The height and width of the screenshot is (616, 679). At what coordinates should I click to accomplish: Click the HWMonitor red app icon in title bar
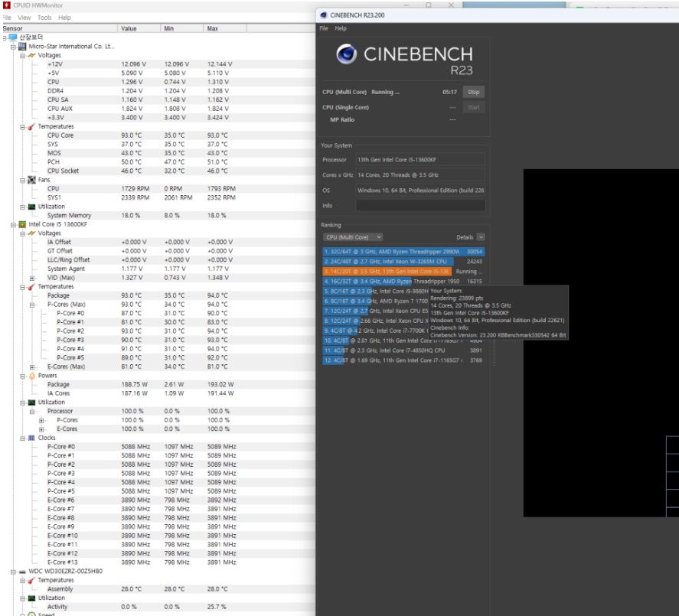click(6, 5)
